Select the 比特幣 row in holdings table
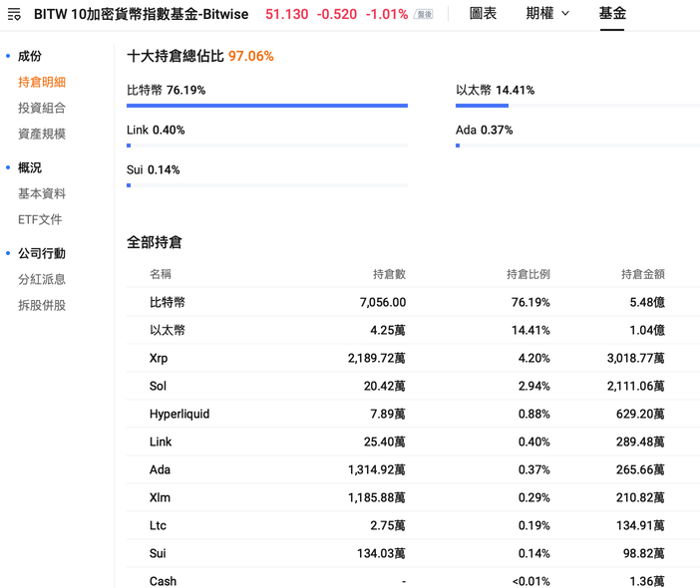The height and width of the screenshot is (588, 700). (x=413, y=302)
